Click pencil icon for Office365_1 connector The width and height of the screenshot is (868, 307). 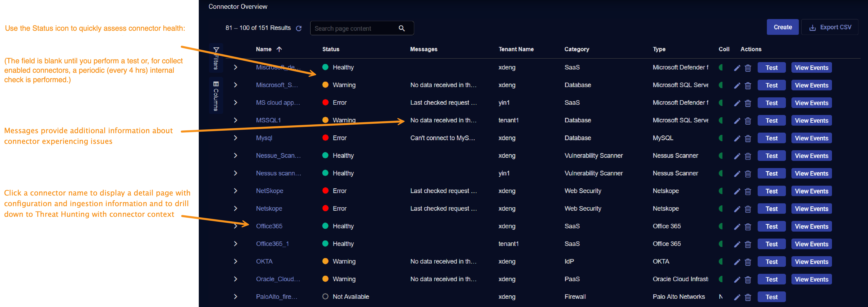[x=737, y=244]
